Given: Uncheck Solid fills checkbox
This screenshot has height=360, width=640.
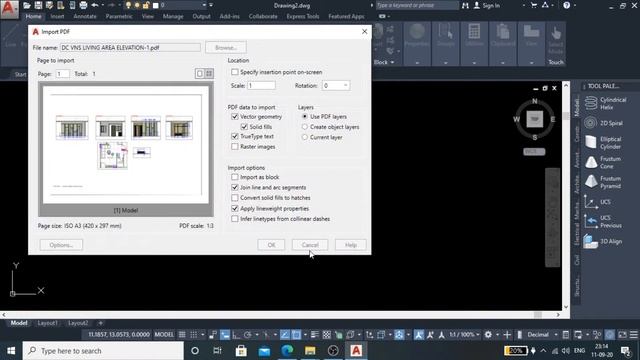Looking at the screenshot, I should pos(244,127).
